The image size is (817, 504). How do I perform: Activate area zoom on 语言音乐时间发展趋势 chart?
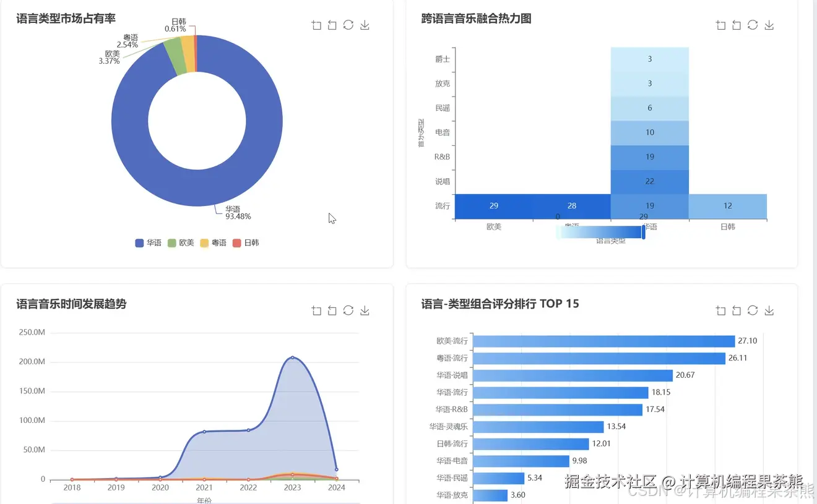click(x=316, y=310)
